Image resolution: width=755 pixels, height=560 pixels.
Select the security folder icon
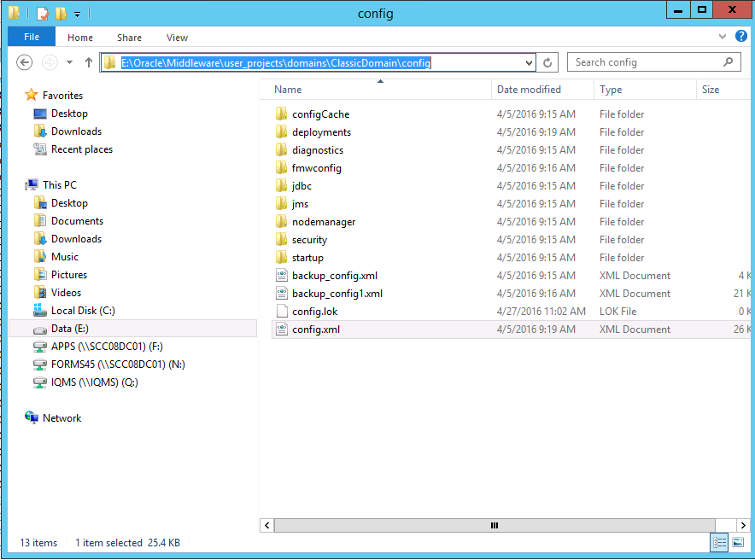(x=282, y=240)
